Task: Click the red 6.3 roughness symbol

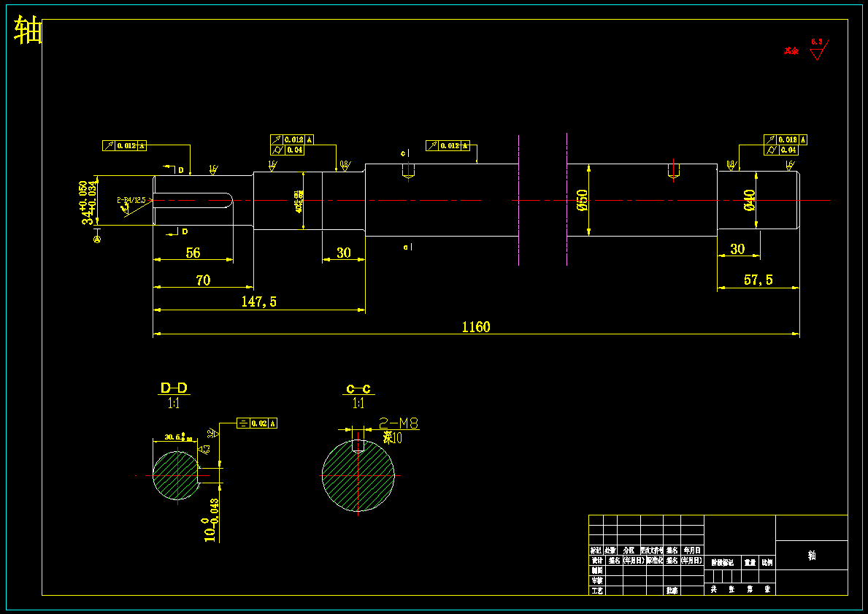Action: 818,49
